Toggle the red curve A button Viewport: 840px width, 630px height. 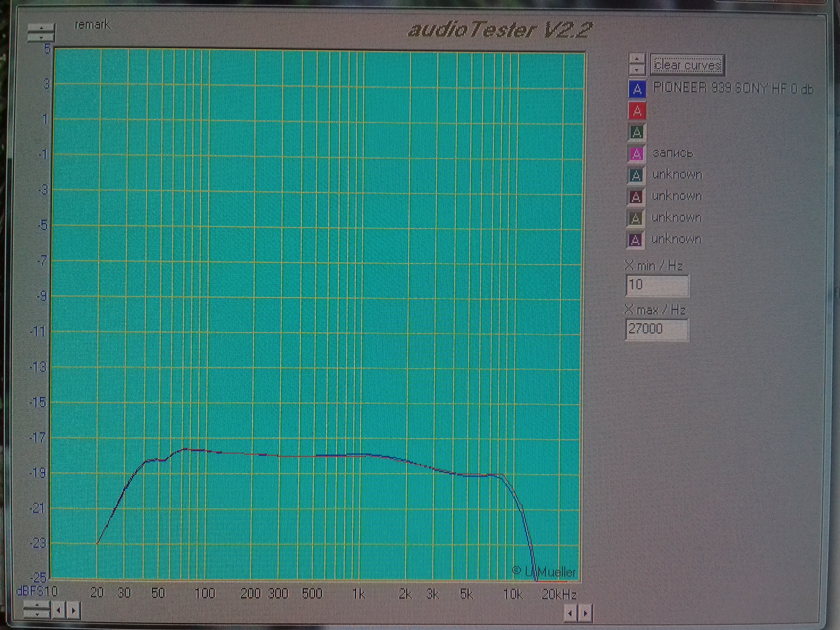(x=637, y=110)
